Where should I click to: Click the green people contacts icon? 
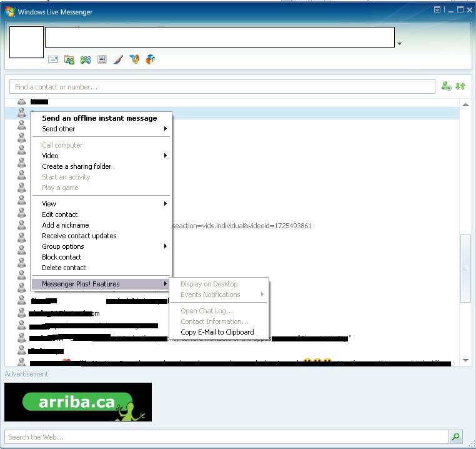(86, 59)
